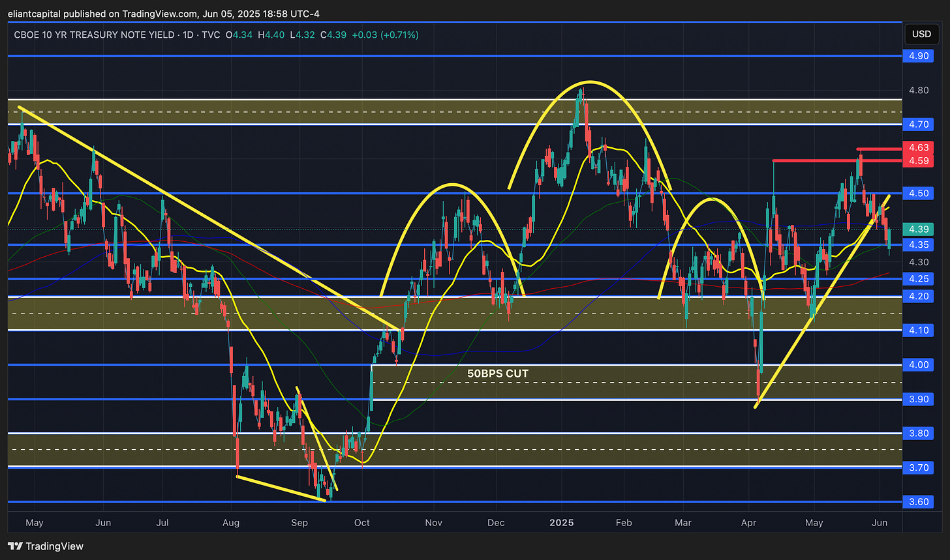Click the red 4.59 price label
Viewport: 950px width, 560px height.
pyautogui.click(x=919, y=160)
